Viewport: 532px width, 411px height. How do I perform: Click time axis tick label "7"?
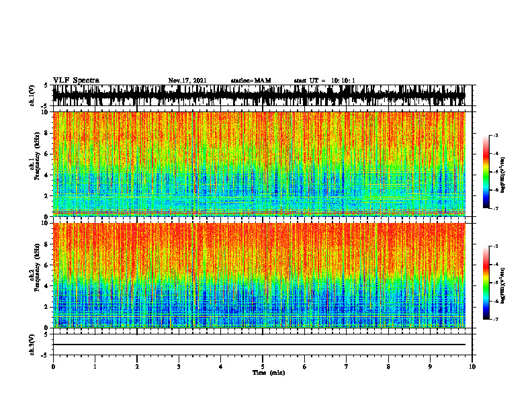point(347,367)
